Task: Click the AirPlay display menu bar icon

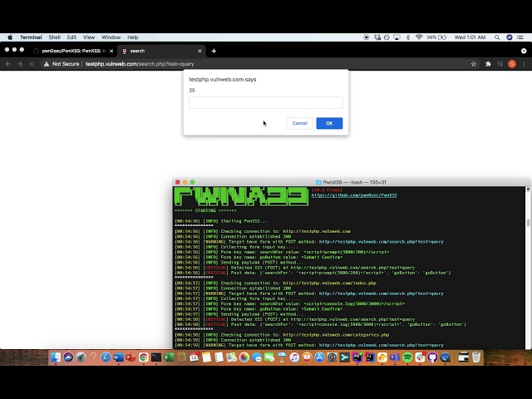Action: point(397,37)
